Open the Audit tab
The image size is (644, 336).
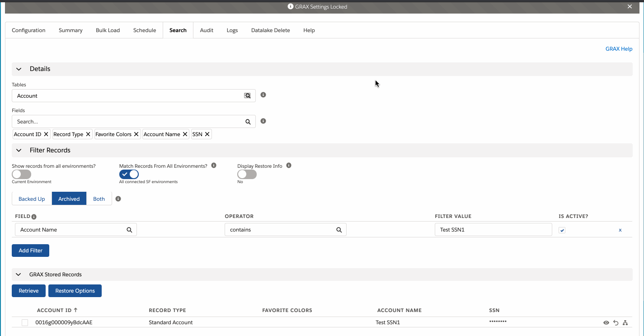pos(207,30)
